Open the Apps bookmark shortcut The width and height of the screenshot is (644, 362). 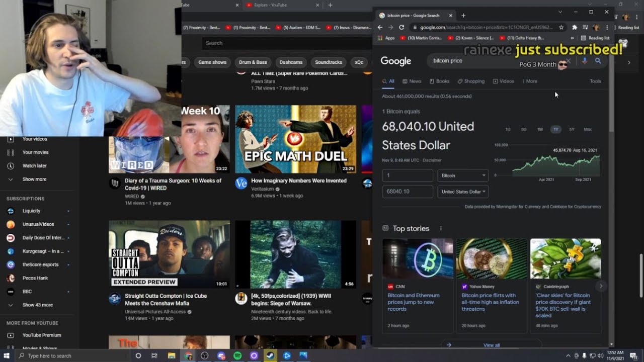[386, 38]
